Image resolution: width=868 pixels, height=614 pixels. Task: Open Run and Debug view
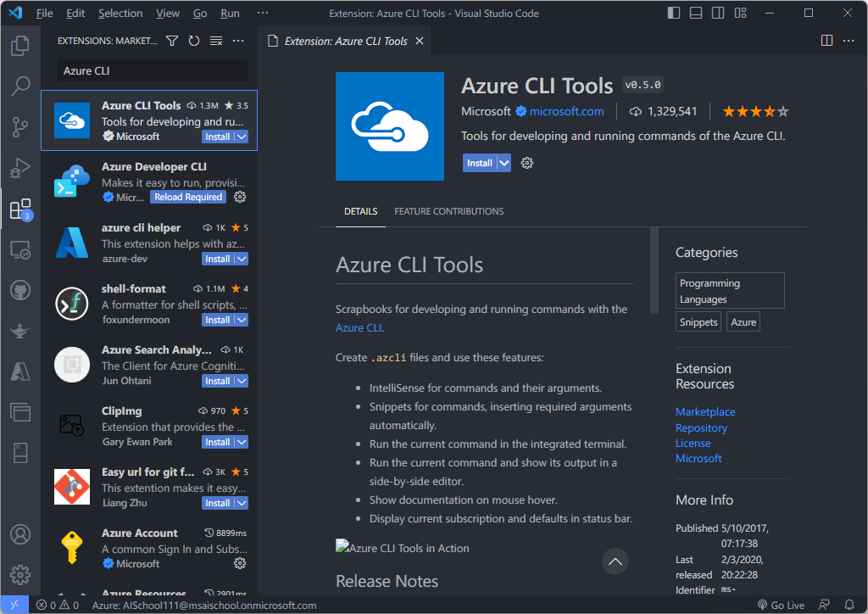(x=20, y=168)
